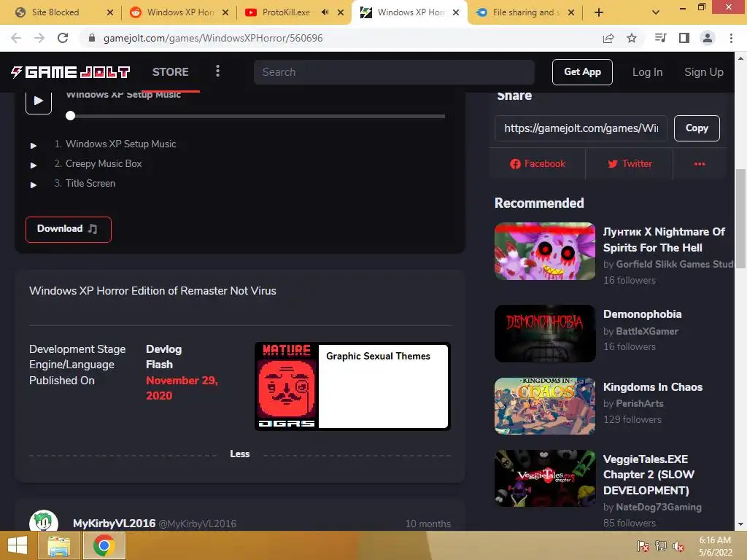Viewport: 747px width, 560px height.
Task: Click Chrome icon in the taskbar
Action: click(104, 545)
